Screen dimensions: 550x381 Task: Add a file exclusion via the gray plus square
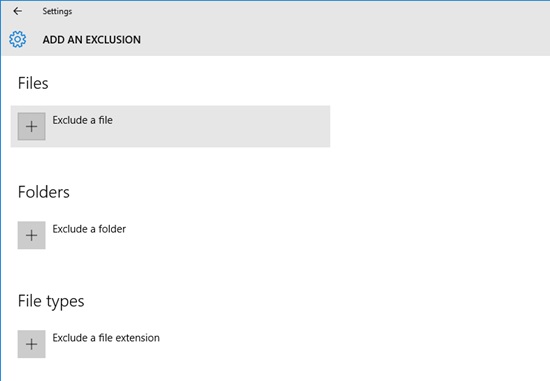[32, 126]
